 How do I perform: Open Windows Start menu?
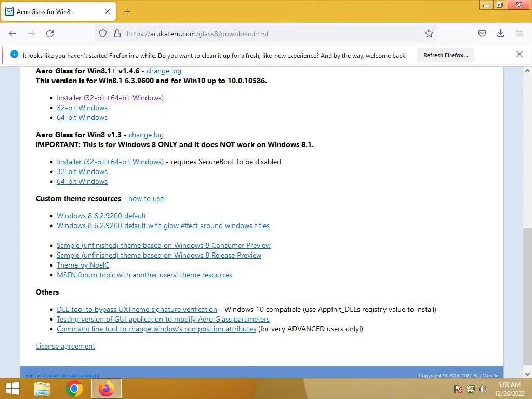pos(12,389)
